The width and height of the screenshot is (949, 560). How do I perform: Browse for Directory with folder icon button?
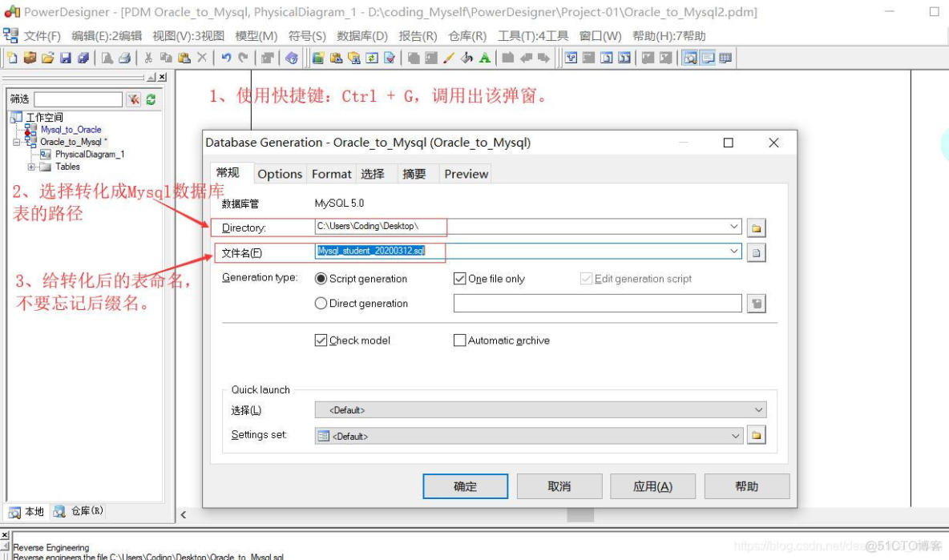(756, 228)
